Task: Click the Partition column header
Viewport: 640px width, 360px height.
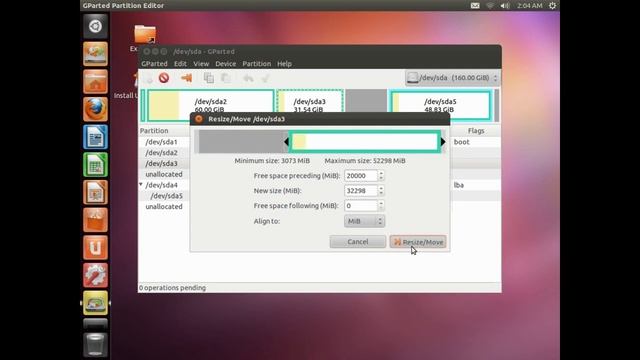Action: (154, 131)
